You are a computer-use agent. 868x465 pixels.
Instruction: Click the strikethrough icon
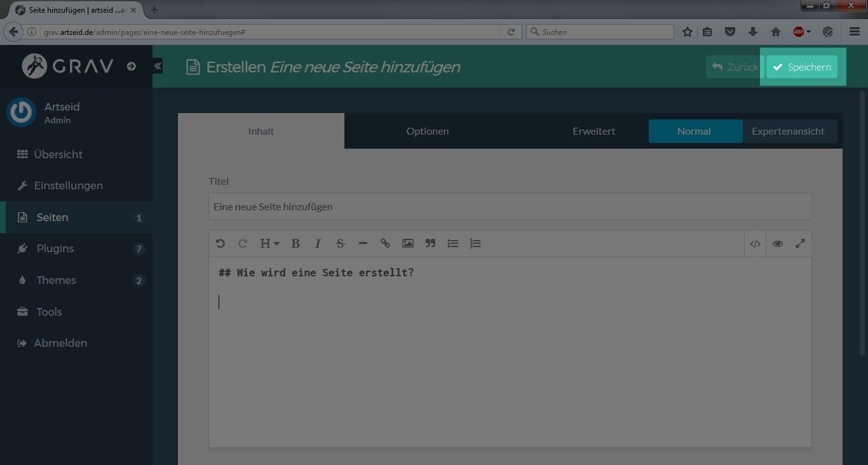[x=340, y=243]
